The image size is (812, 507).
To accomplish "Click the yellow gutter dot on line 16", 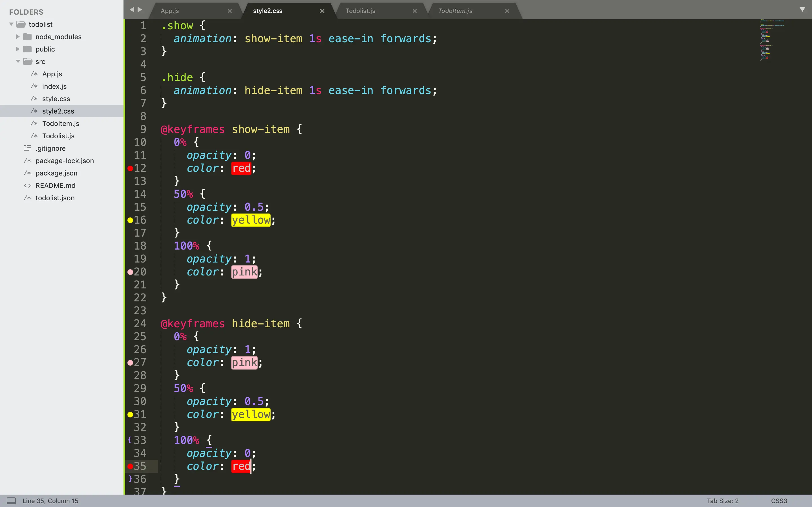I will [x=130, y=220].
